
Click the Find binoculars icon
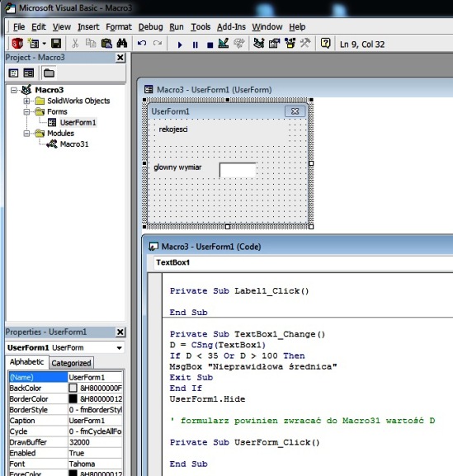click(x=122, y=44)
